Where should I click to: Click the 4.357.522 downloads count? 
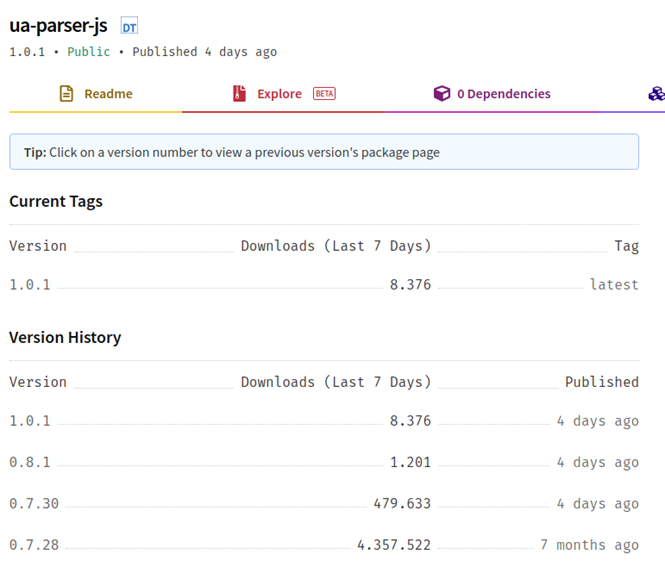[394, 545]
